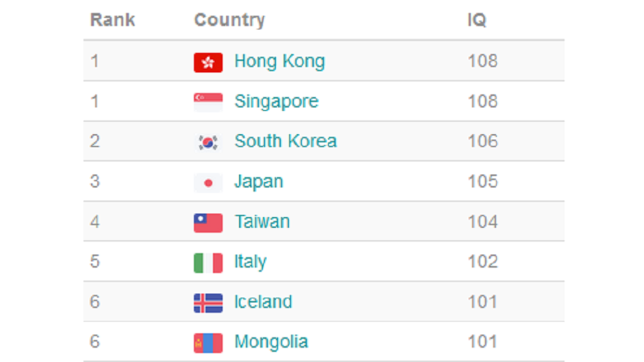The image size is (644, 362).
Task: Open the Italy country link
Action: [250, 262]
